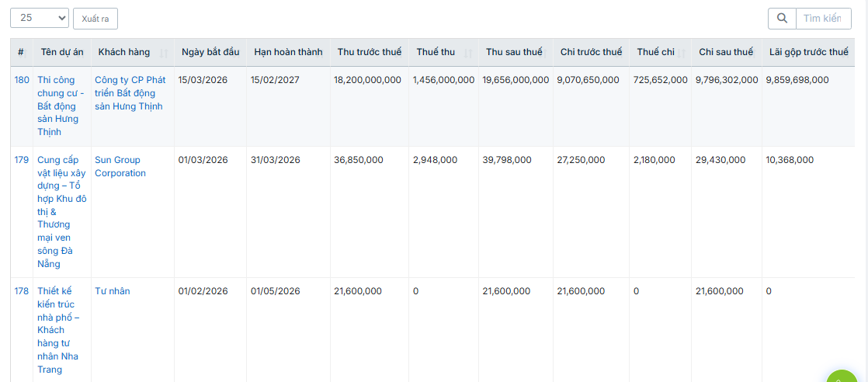Sort by Tên dự án column header
Image resolution: width=868 pixels, height=382 pixels.
(x=62, y=52)
